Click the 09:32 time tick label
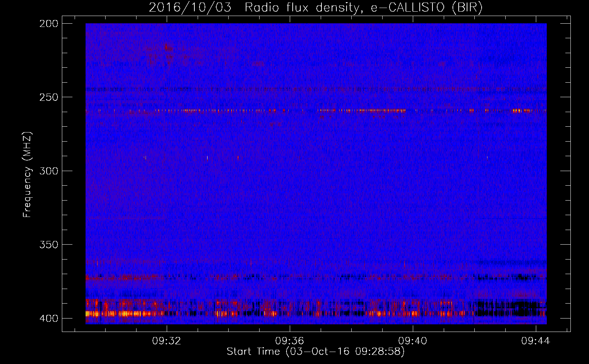This screenshot has height=364, width=589. (x=167, y=341)
